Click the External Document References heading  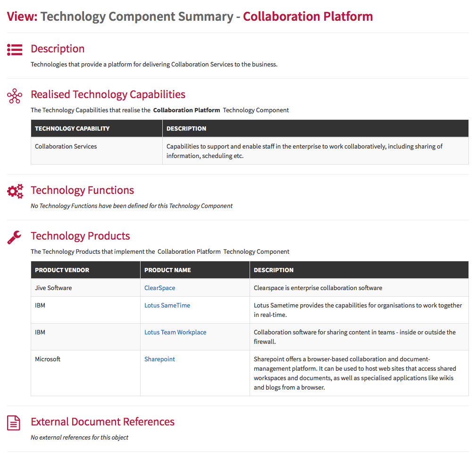pos(103,422)
